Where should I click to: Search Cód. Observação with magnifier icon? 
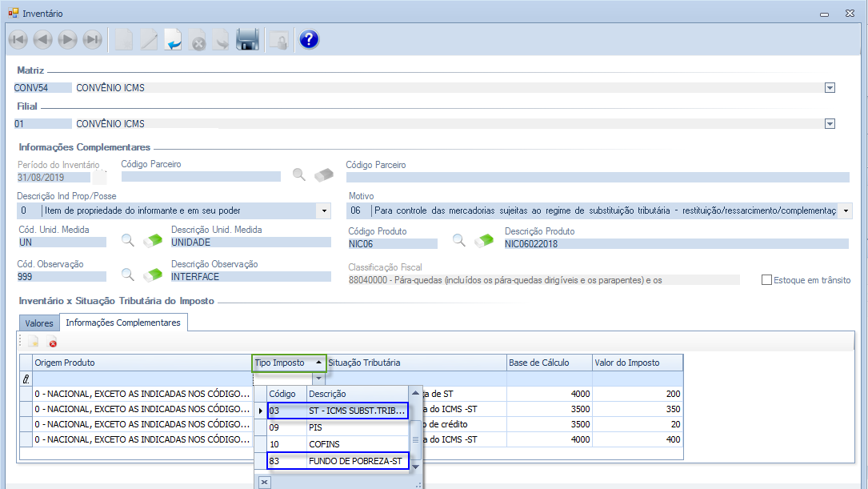tap(128, 275)
